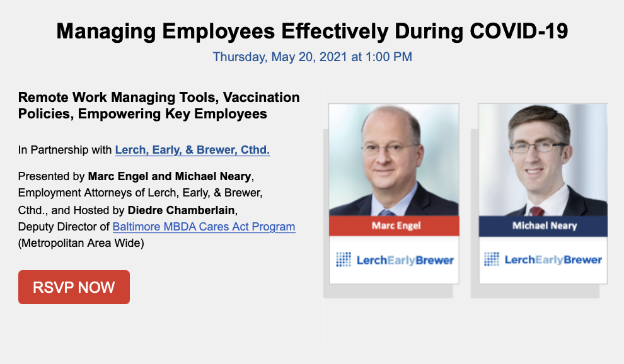Select Michael Neary's headshot photo
624x364 pixels.
[x=543, y=160]
